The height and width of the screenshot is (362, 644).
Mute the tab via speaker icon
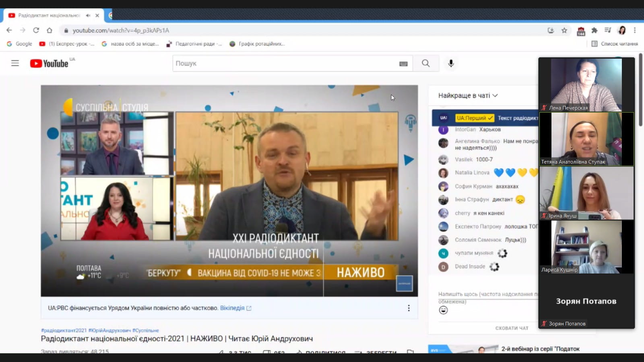pyautogui.click(x=88, y=15)
